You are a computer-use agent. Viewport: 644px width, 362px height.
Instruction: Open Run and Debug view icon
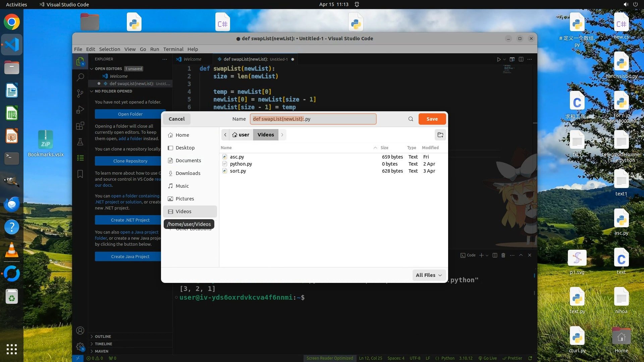click(x=80, y=110)
